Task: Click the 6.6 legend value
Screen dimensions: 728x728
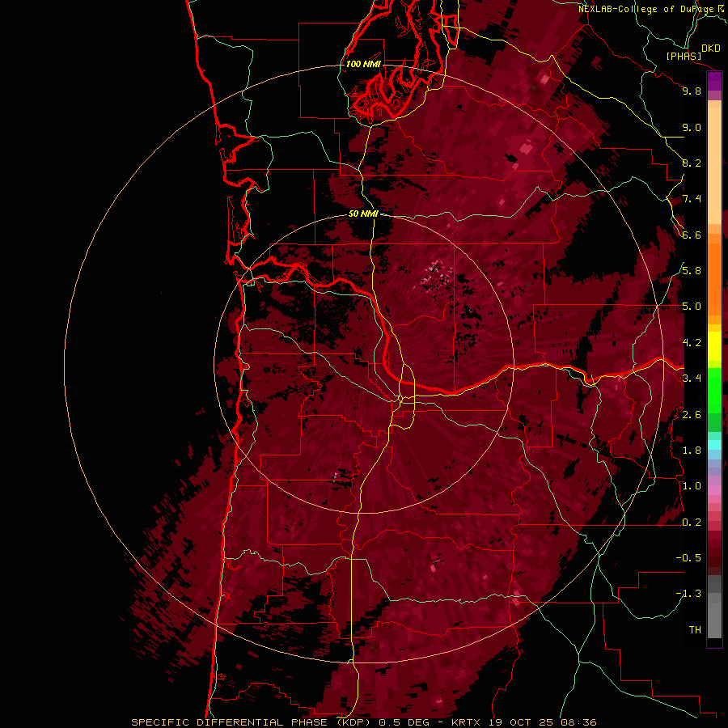Action: pyautogui.click(x=692, y=235)
